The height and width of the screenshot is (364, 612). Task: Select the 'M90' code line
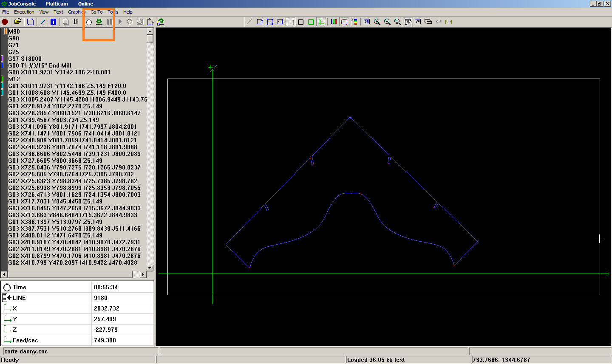tap(14, 31)
